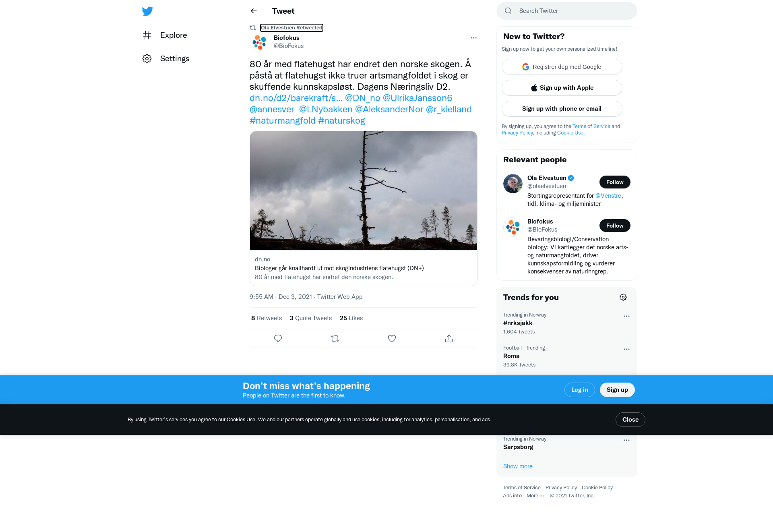773x532 pixels.
Task: Expand the More footer menu
Action: pos(535,496)
